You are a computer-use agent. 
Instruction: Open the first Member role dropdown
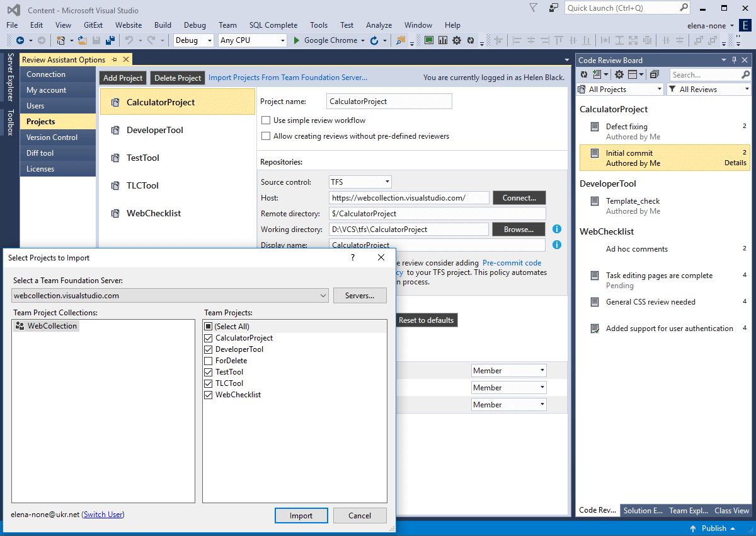(508, 371)
